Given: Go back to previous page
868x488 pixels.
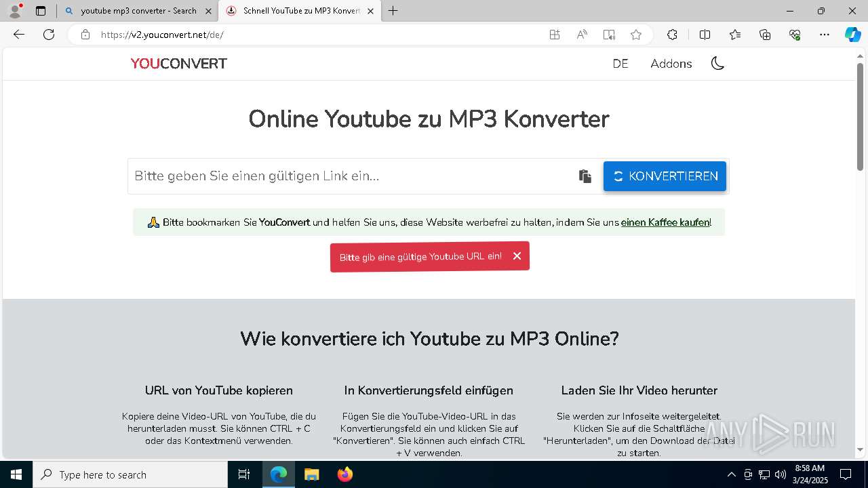Looking at the screenshot, I should tap(19, 35).
